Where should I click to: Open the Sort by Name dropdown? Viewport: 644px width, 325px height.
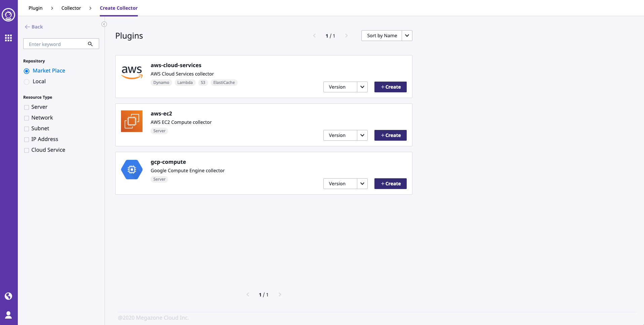387,36
